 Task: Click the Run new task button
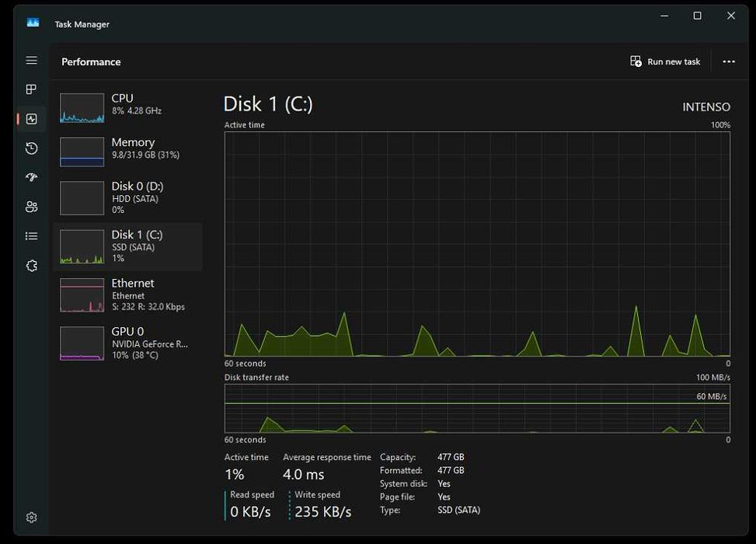[665, 61]
